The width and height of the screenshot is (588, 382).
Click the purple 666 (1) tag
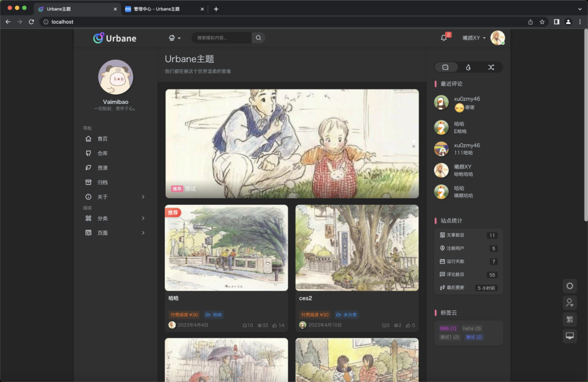click(x=448, y=328)
